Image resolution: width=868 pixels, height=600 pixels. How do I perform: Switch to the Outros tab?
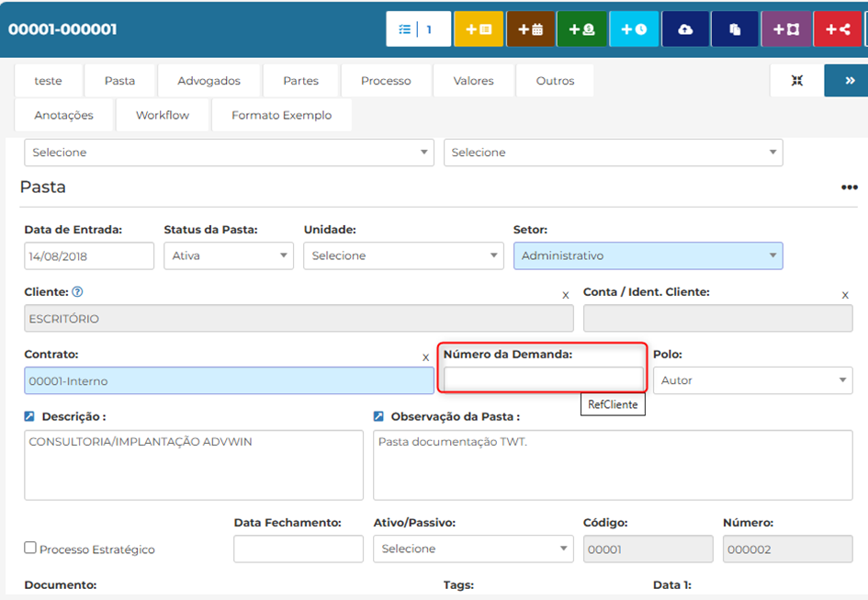pyautogui.click(x=555, y=81)
